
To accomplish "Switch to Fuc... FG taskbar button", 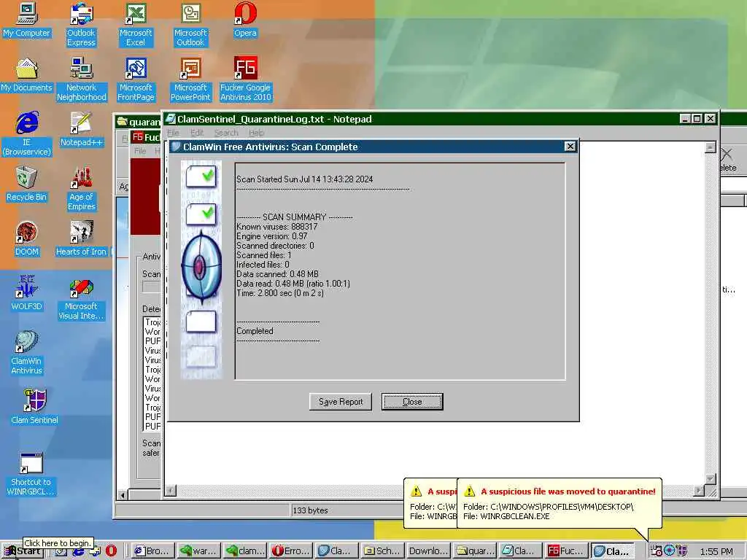I will 567,551.
